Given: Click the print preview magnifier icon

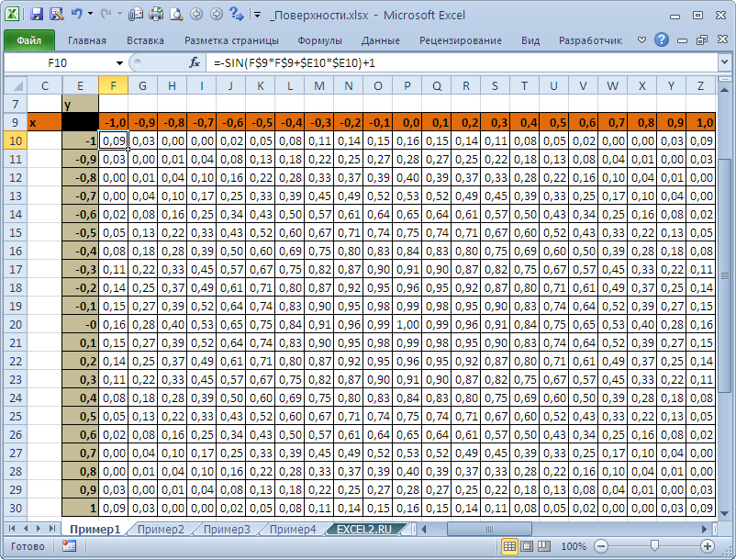Looking at the screenshot, I should point(175,15).
